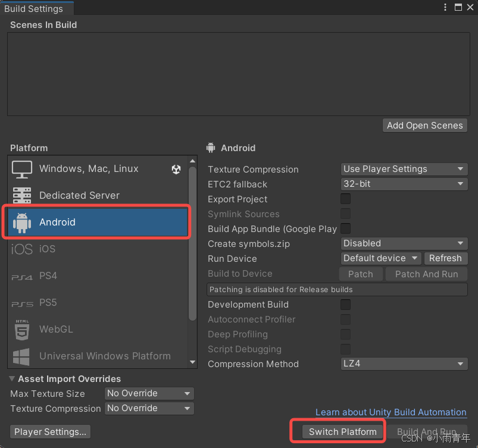Click the PS5 logo icon

[x=22, y=304]
